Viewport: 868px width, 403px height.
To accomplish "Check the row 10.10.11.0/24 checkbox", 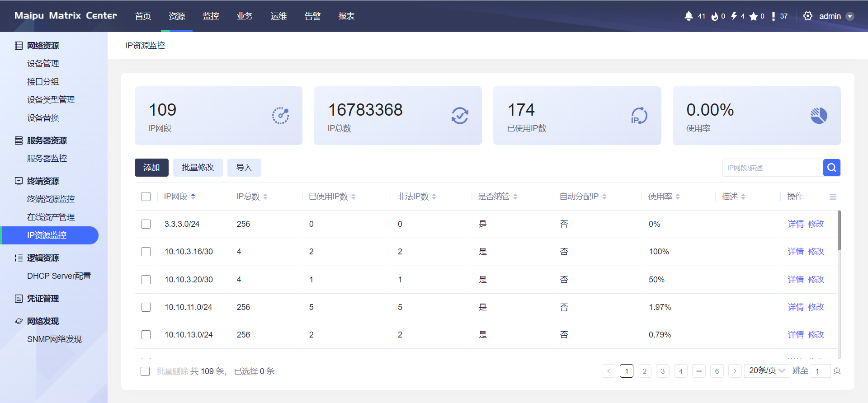I will [x=146, y=307].
